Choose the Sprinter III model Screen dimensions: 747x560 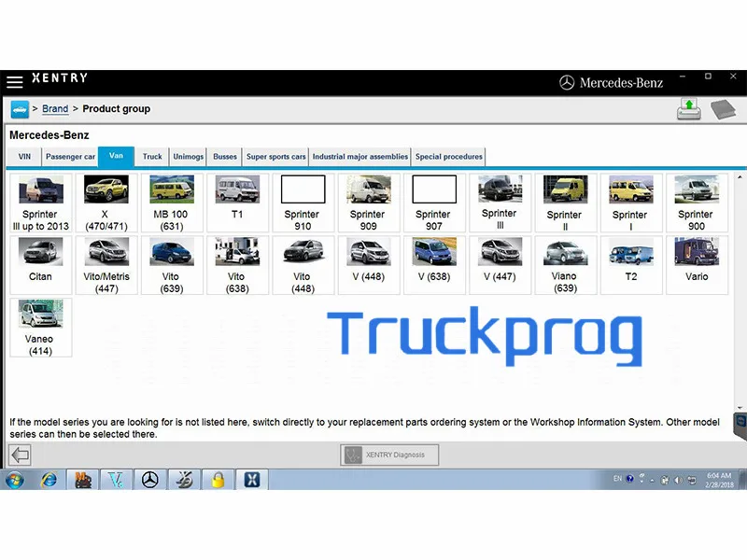[500, 203]
